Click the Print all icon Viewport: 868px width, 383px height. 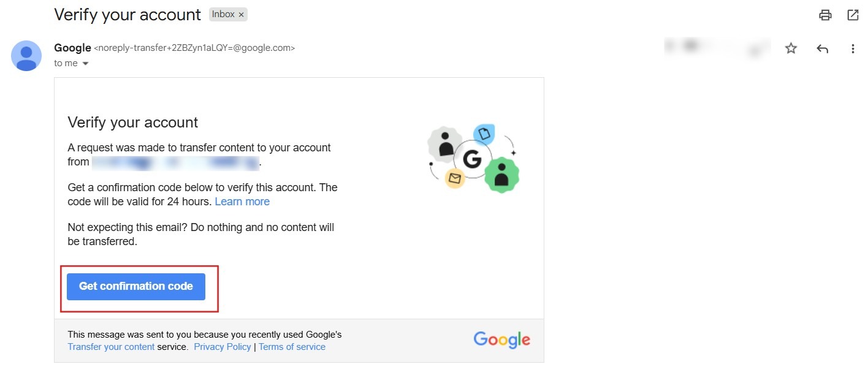point(825,15)
